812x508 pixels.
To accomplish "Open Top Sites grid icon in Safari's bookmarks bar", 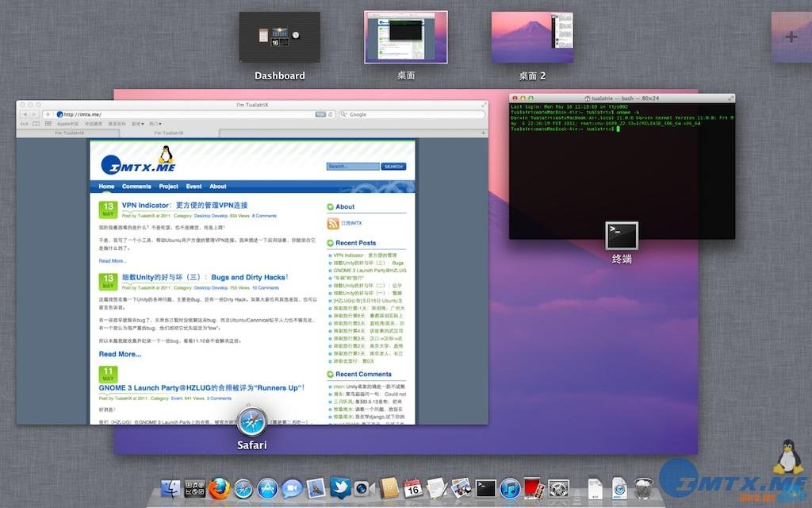I will 48,124.
